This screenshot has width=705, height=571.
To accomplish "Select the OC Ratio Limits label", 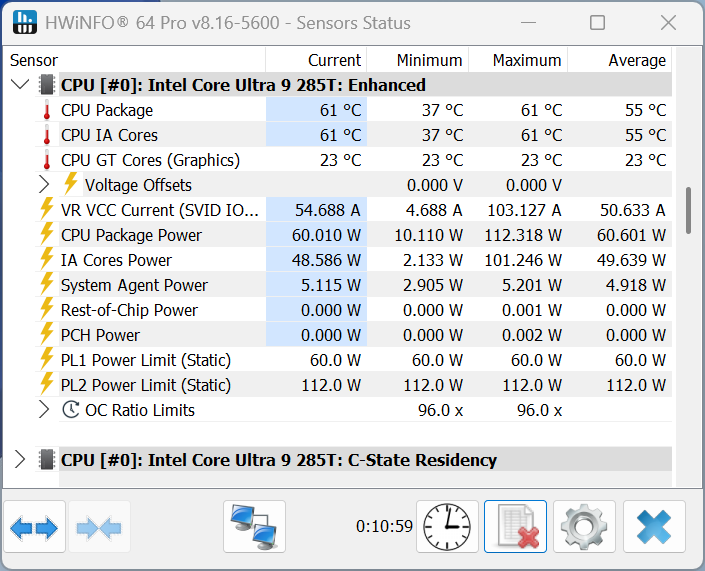I will pos(140,410).
